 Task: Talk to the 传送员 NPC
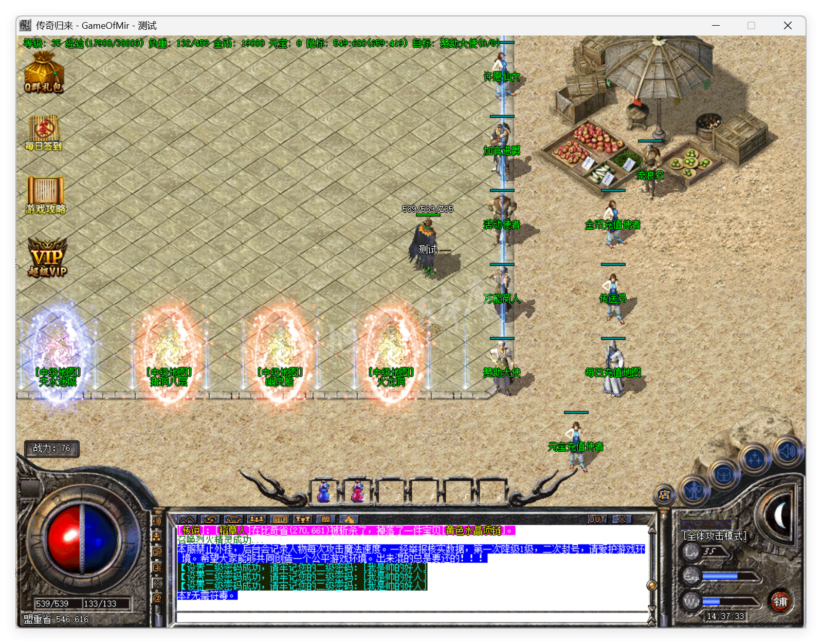pyautogui.click(x=613, y=298)
